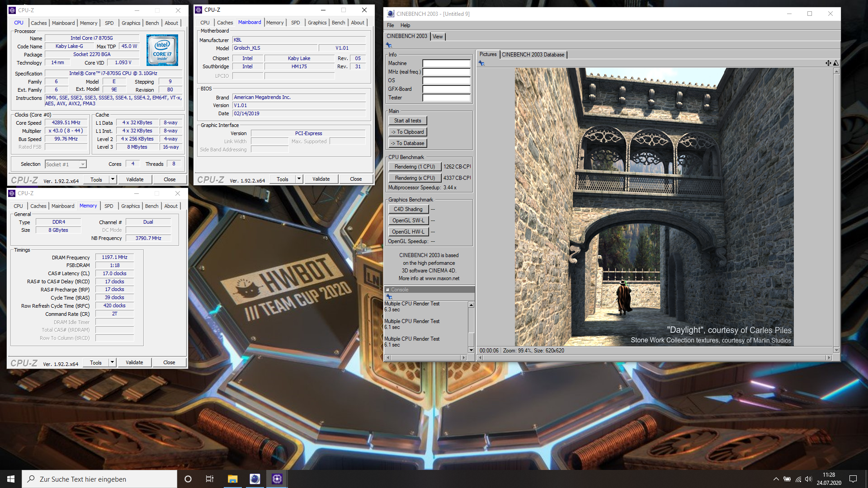Switch to the View tab in Cinebench

[x=438, y=37]
